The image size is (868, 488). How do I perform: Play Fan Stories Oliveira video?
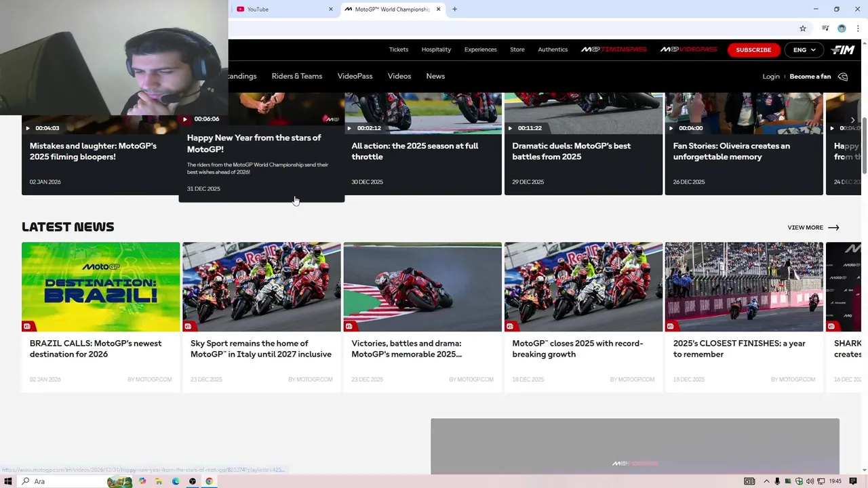click(671, 128)
